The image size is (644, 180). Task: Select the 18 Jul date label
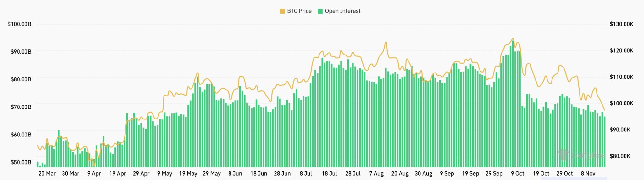click(x=329, y=174)
